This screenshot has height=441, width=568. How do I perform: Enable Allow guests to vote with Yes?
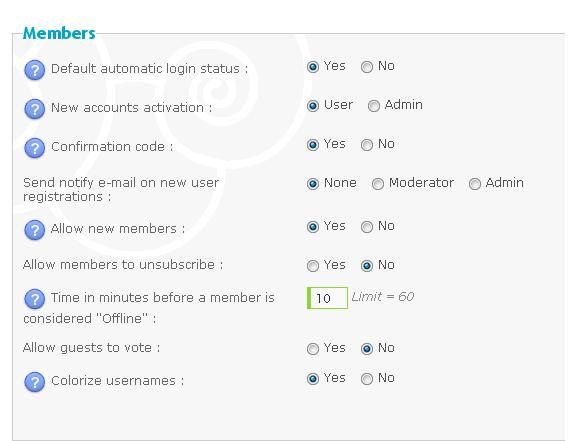click(313, 349)
